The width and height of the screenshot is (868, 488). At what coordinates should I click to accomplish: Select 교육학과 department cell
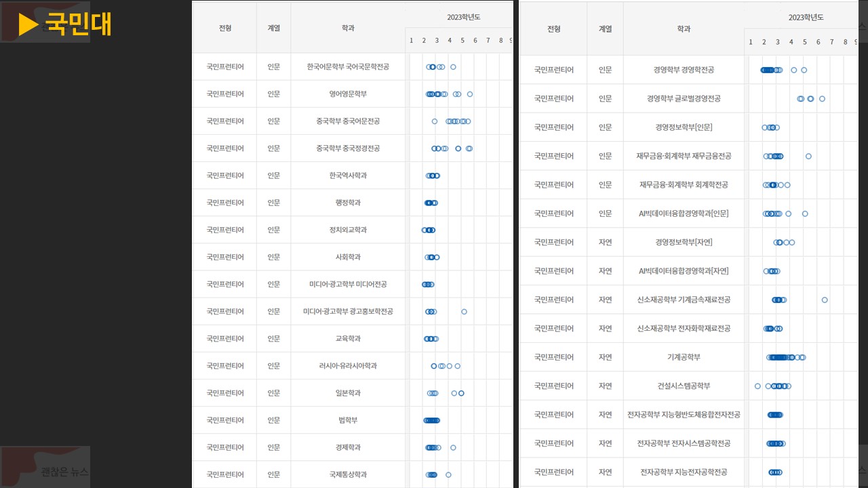(348, 338)
